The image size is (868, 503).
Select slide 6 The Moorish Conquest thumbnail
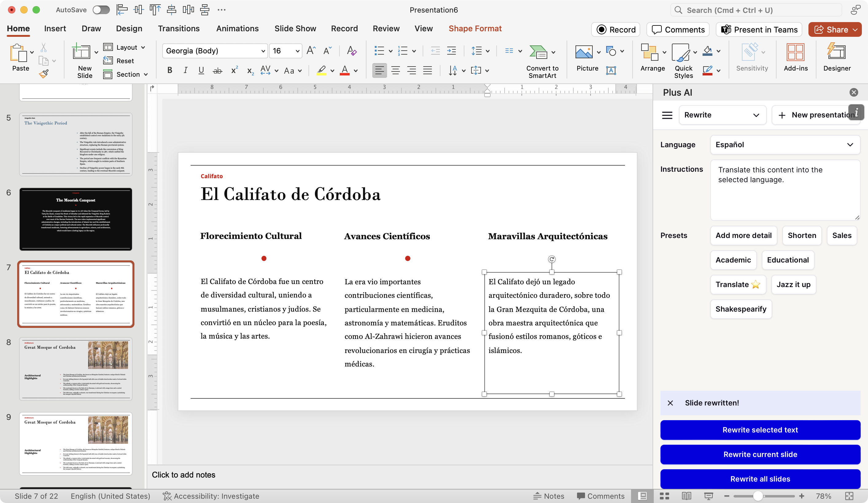click(76, 219)
